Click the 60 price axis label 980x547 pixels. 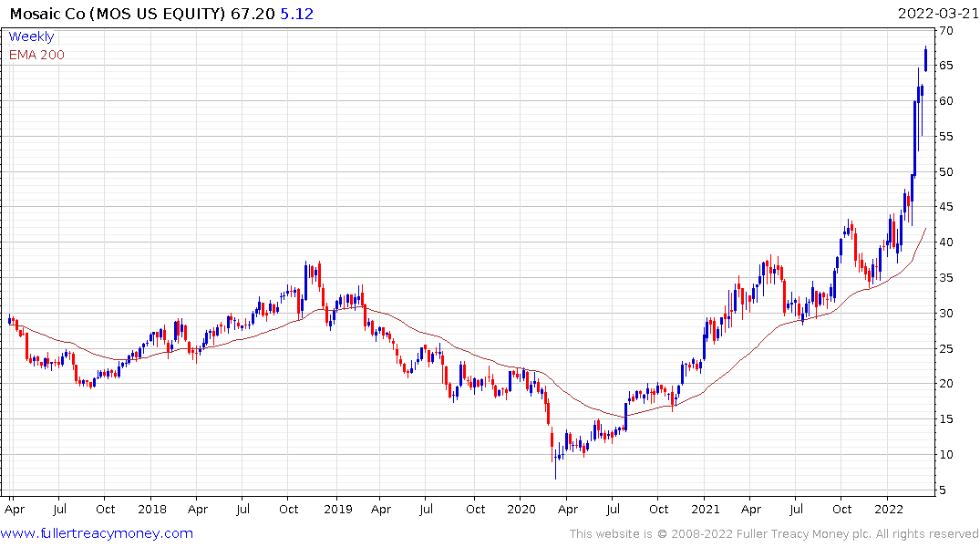946,100
